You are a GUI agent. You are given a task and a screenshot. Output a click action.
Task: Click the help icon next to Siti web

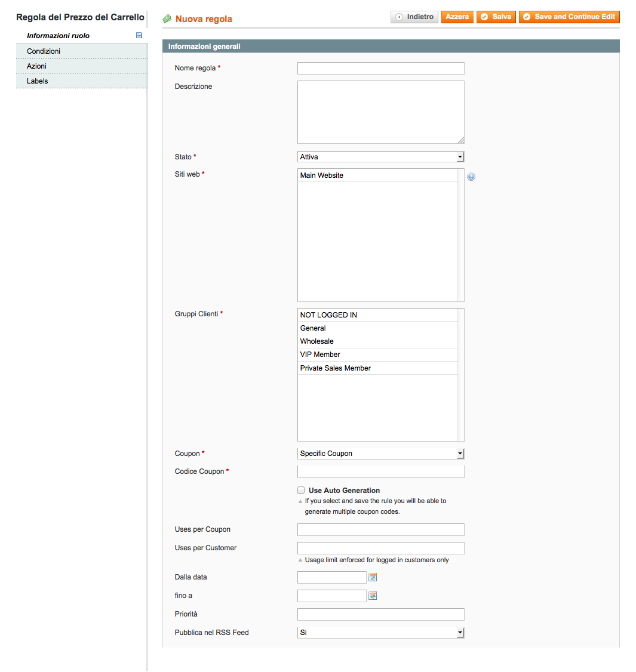click(x=471, y=177)
